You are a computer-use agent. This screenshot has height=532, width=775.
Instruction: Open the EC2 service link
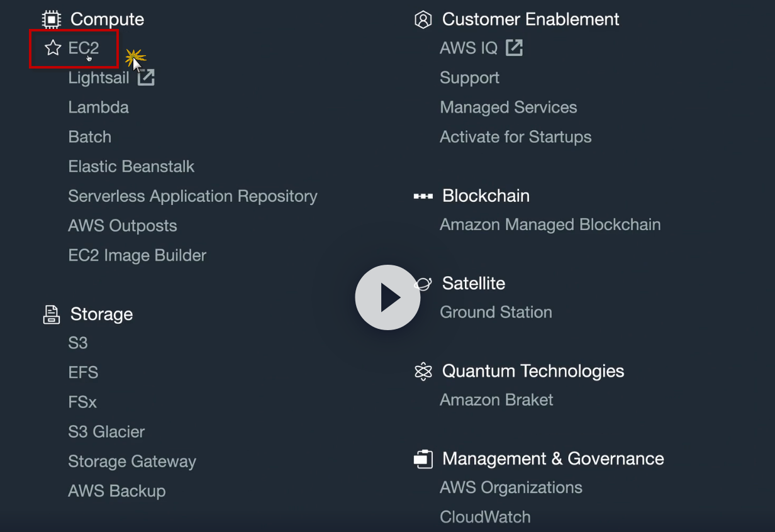[x=84, y=48]
